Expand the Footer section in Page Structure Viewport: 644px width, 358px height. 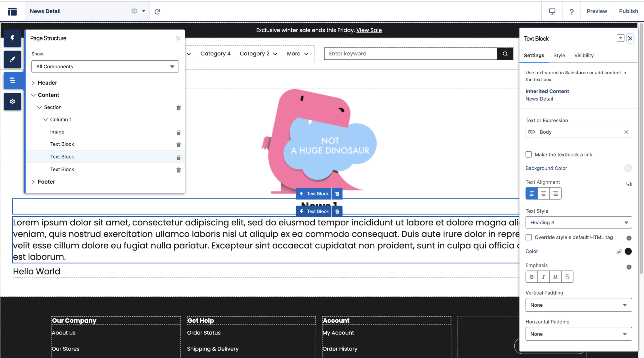tap(33, 181)
